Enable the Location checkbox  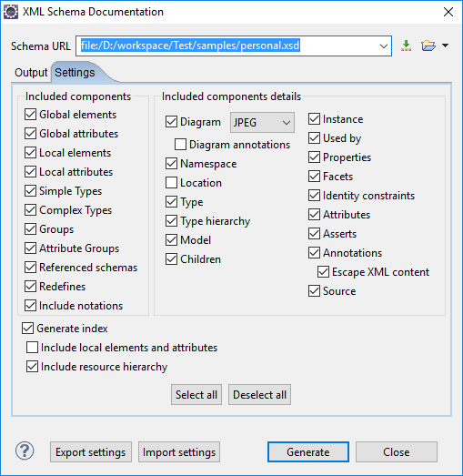171,183
